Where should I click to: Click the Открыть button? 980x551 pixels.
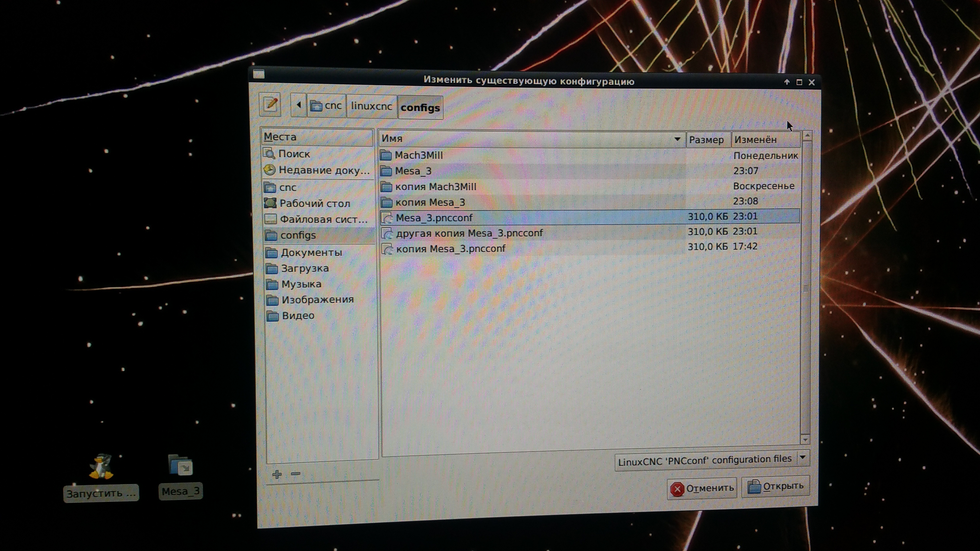coord(776,486)
